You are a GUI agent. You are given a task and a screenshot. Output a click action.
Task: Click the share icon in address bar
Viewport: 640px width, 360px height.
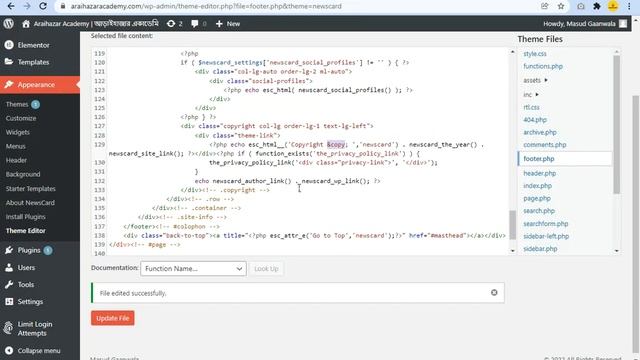click(x=544, y=6)
